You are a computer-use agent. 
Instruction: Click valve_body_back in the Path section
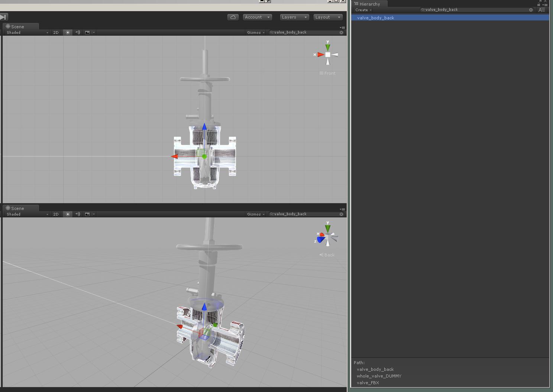375,369
